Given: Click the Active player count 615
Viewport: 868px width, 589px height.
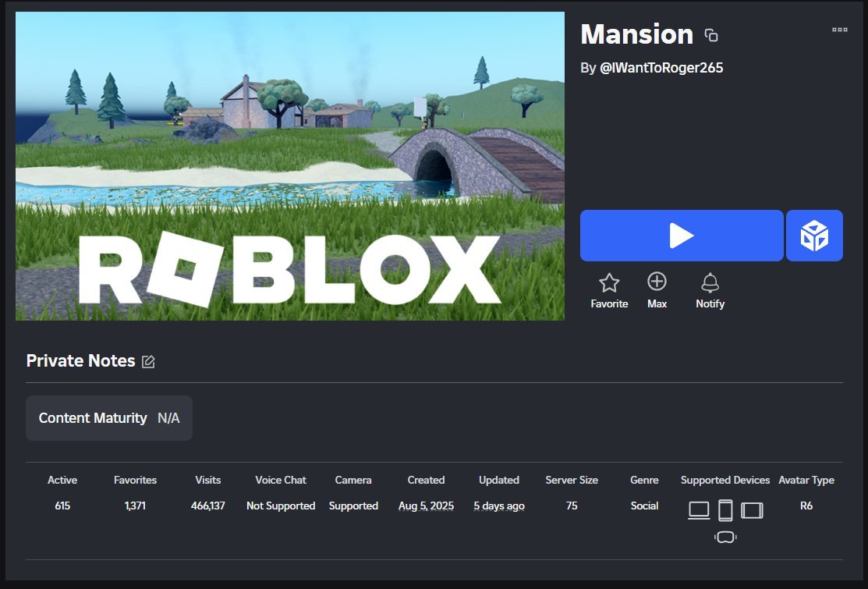Looking at the screenshot, I should 62,506.
